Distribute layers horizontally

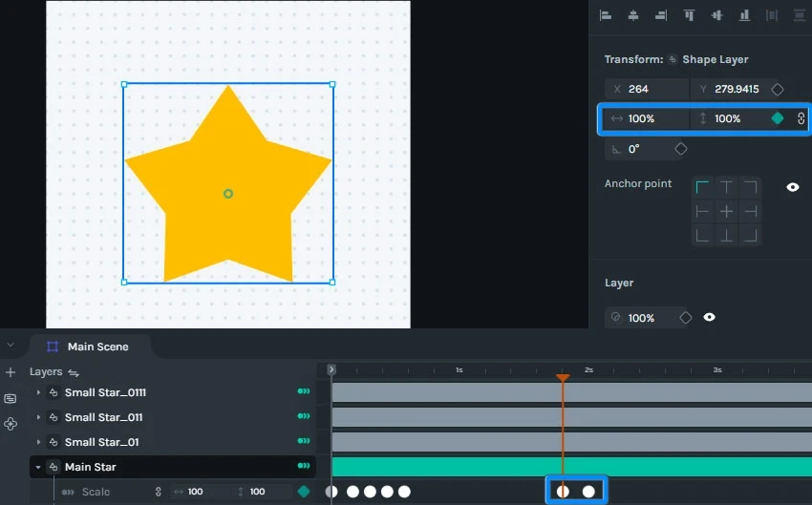[x=772, y=15]
